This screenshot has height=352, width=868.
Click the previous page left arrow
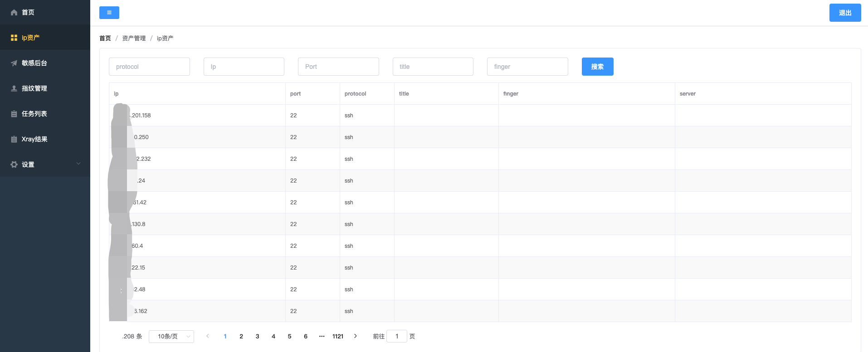208,336
